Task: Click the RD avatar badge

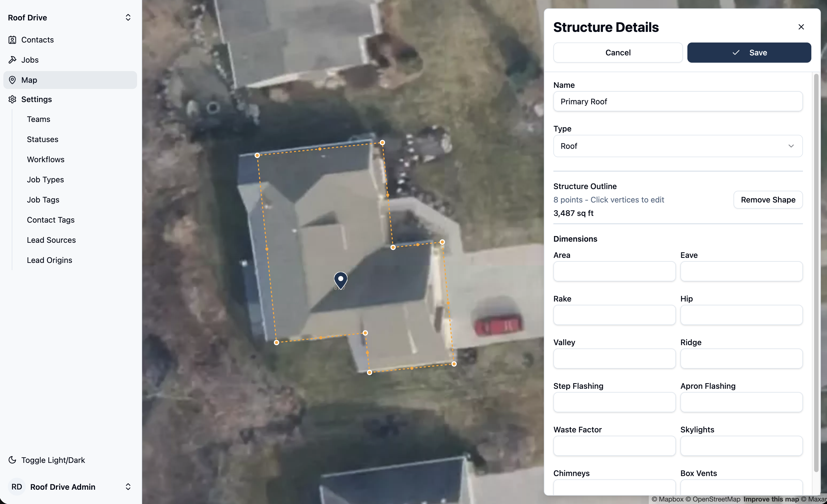Action: click(17, 487)
